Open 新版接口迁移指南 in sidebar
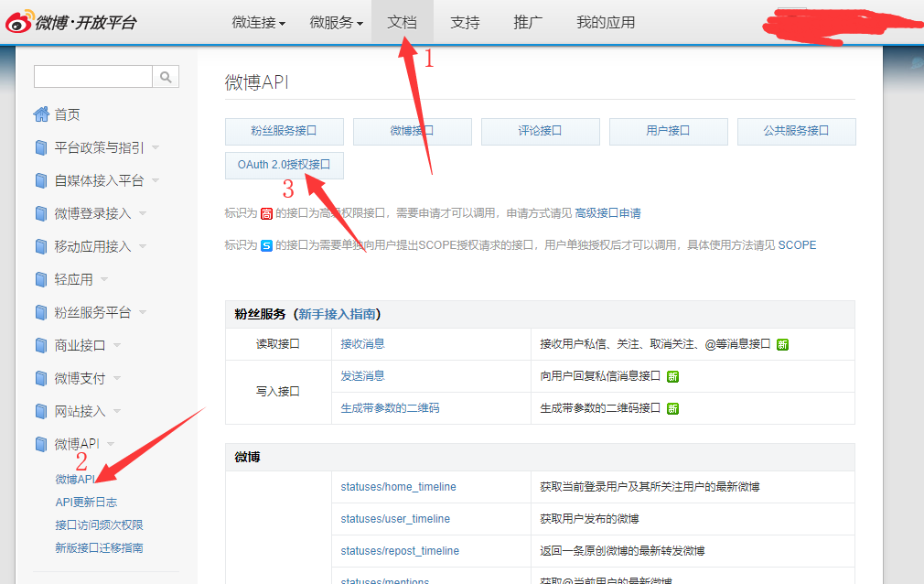This screenshot has width=924, height=584. point(99,548)
